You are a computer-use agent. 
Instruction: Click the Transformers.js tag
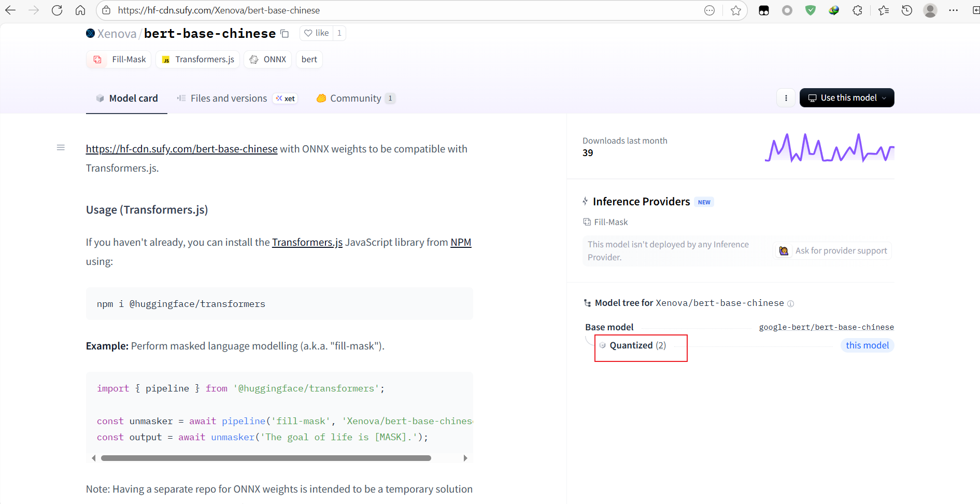pos(197,59)
